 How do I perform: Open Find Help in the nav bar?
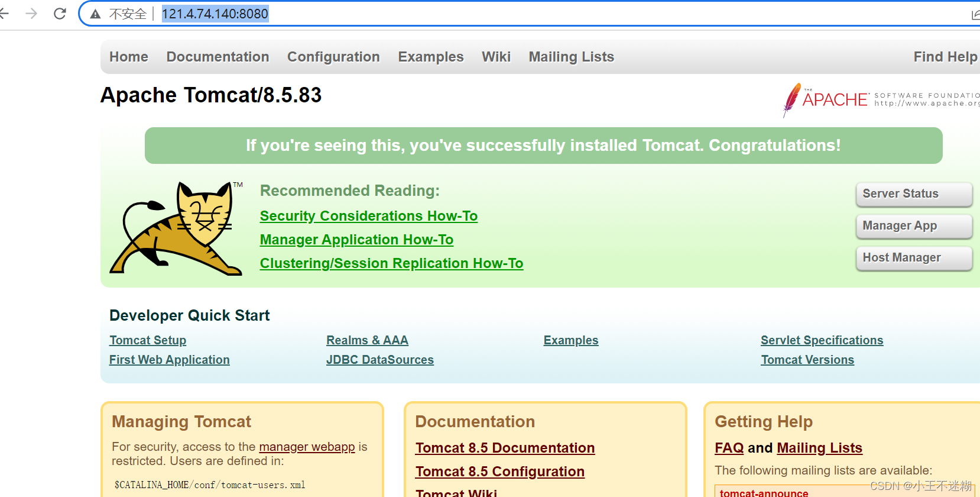click(945, 57)
